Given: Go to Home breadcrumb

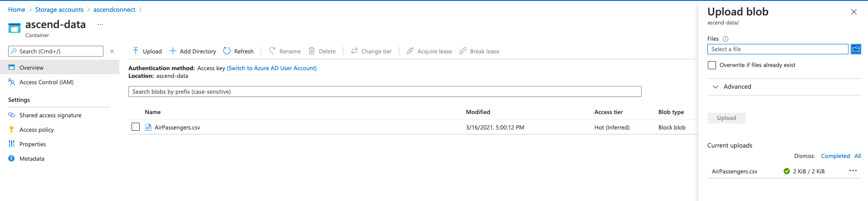Looking at the screenshot, I should pos(17,10).
